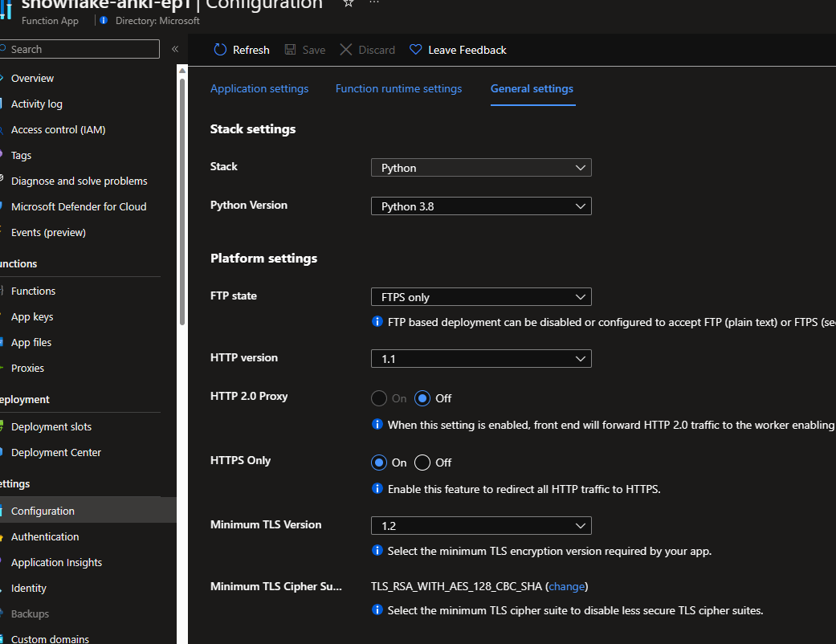Switch to the Application settings tab
This screenshot has width=836, height=644.
pos(259,88)
